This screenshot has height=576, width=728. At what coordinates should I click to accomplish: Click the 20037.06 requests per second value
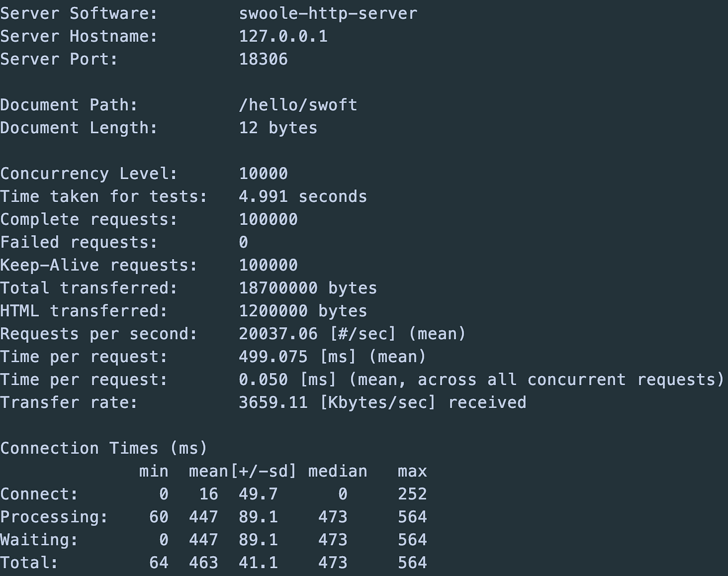[x=278, y=334]
